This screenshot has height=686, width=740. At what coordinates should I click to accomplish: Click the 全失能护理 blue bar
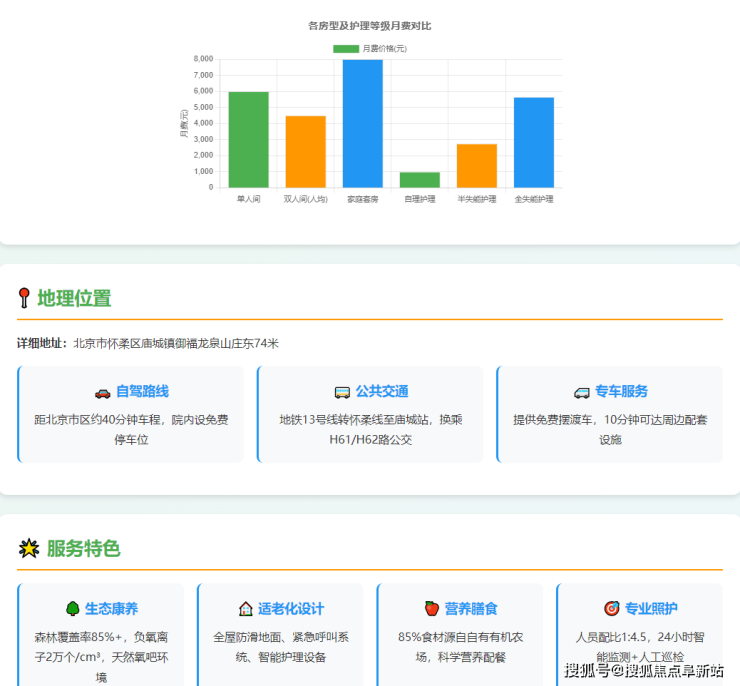(x=533, y=142)
